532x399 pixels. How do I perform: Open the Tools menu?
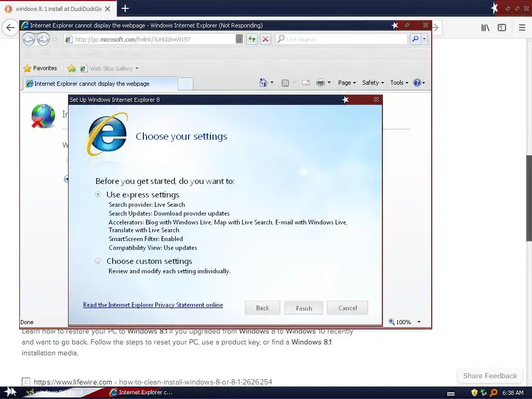tap(399, 83)
